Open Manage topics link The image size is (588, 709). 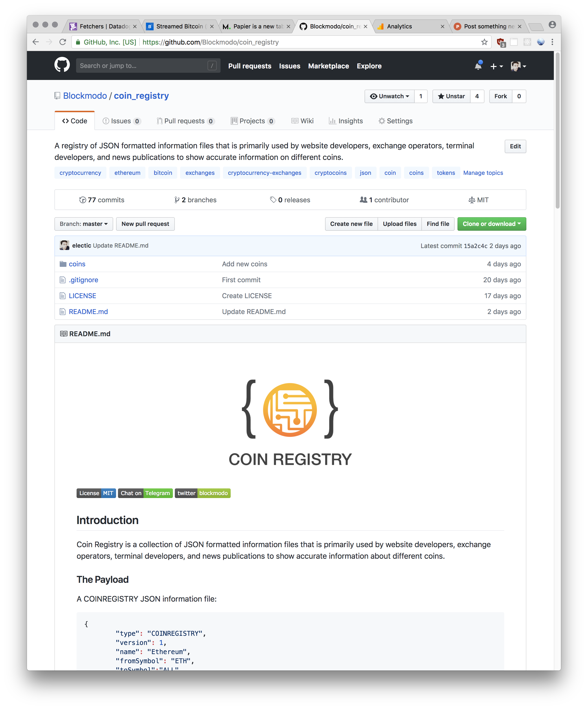click(483, 172)
